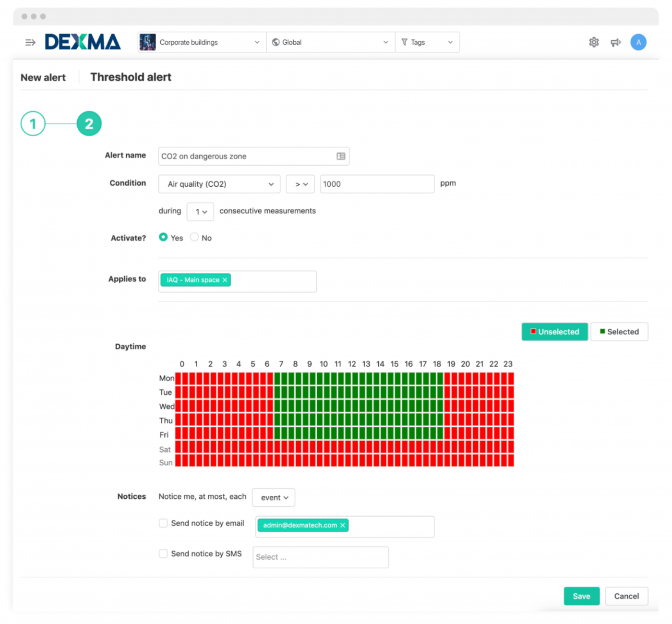Save the threshold alert
The width and height of the screenshot is (672, 624).
coord(581,596)
